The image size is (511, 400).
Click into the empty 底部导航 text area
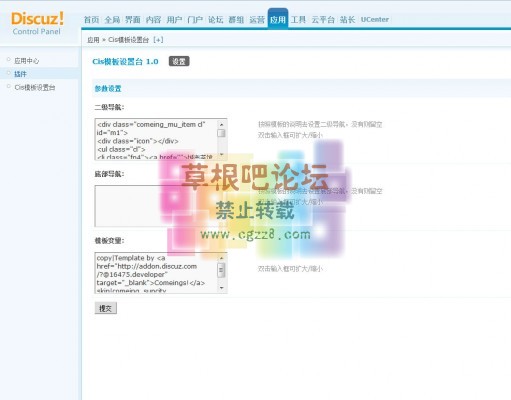tap(161, 206)
